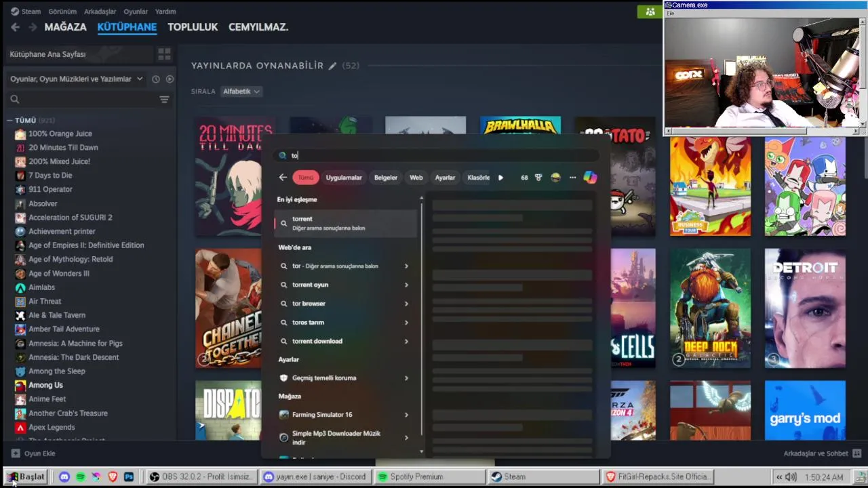The image size is (868, 488).
Task: Open Brave browser quick launch icon
Action: click(113, 477)
